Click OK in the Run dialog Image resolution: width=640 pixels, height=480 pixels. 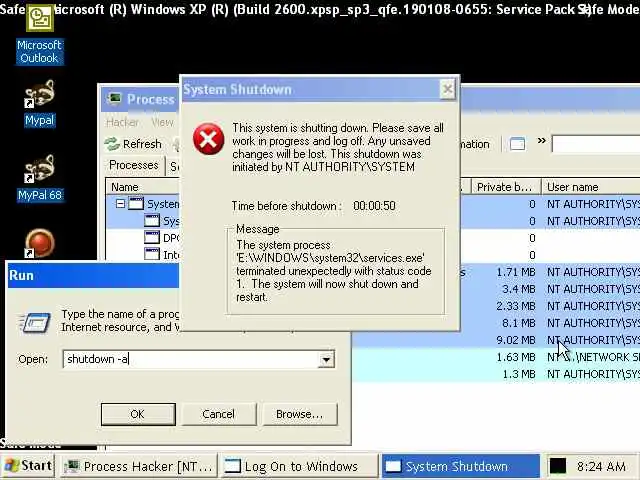[x=138, y=414]
